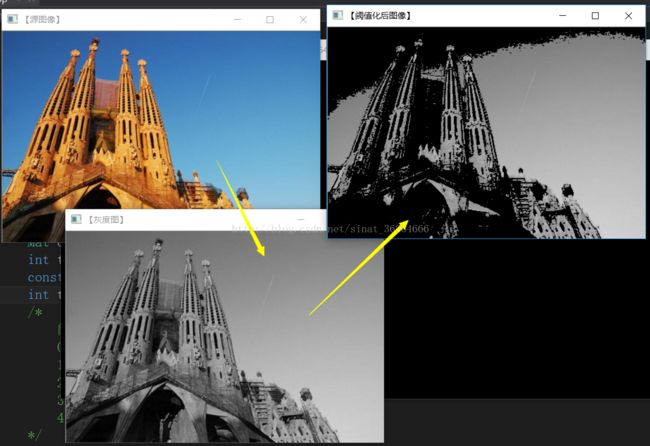Minimize the 【灰度图】 window
The height and width of the screenshot is (446, 650).
coord(301,219)
